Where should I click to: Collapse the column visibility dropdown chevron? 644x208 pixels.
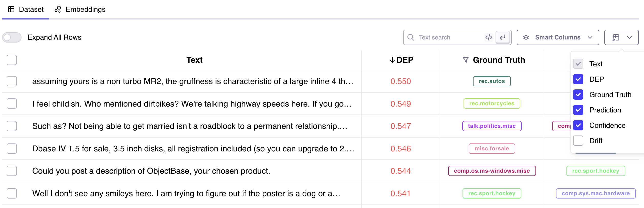click(629, 37)
